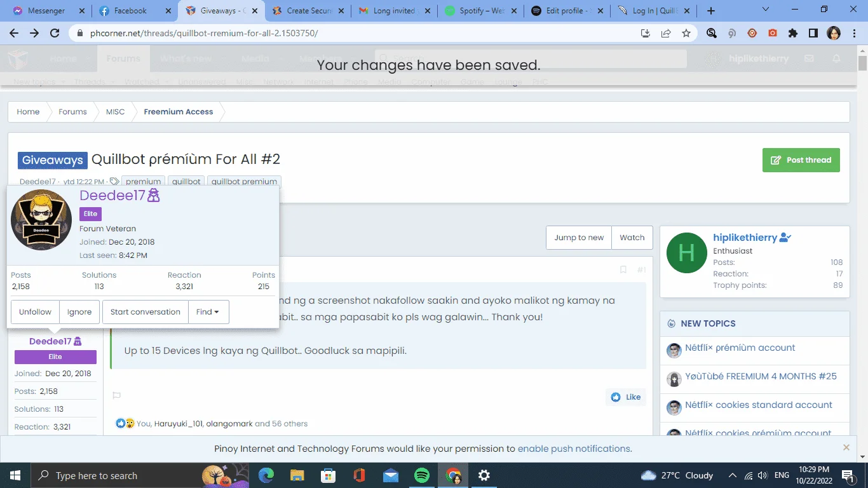Click the enable push notifications link

point(574,449)
